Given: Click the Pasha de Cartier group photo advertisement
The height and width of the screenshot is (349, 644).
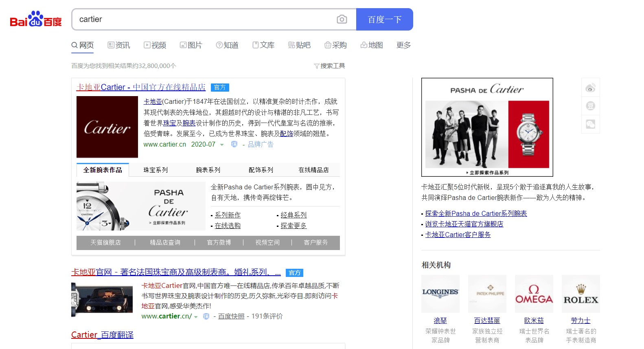Looking at the screenshot, I should (487, 127).
